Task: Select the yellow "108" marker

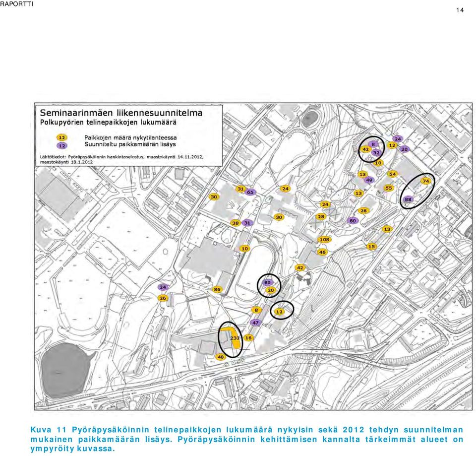Action: (324, 239)
